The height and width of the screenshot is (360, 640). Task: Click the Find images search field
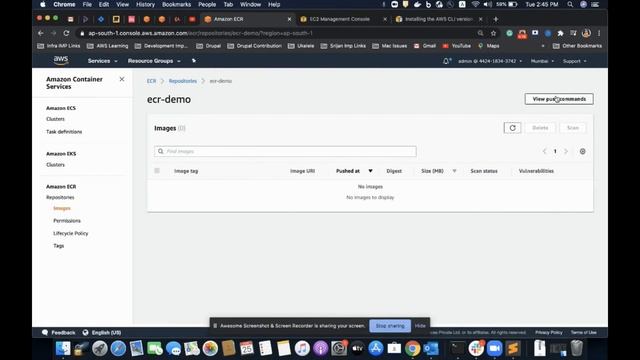(285, 151)
